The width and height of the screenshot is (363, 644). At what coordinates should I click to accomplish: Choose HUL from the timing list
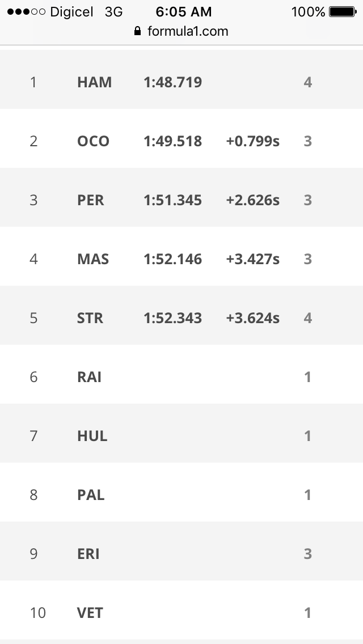pyautogui.click(x=92, y=436)
